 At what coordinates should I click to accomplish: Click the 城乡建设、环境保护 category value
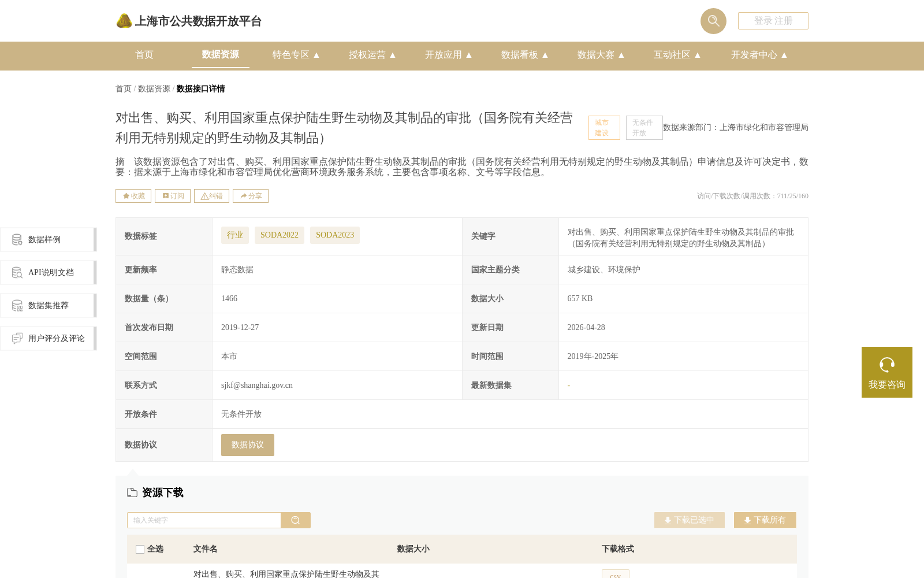[x=603, y=270]
